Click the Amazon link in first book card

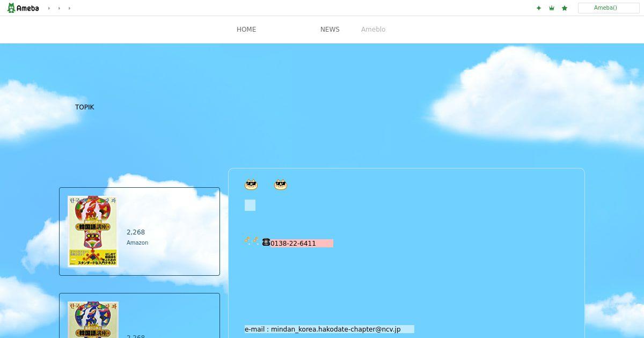(x=137, y=243)
